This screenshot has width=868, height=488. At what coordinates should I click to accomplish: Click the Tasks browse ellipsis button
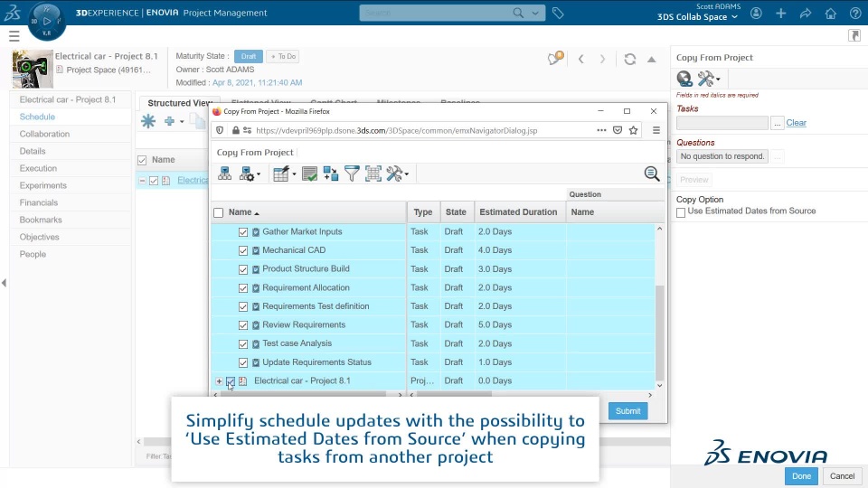click(778, 123)
